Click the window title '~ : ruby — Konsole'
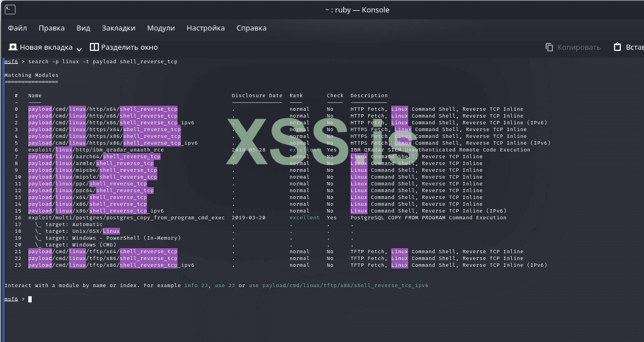 pos(357,10)
